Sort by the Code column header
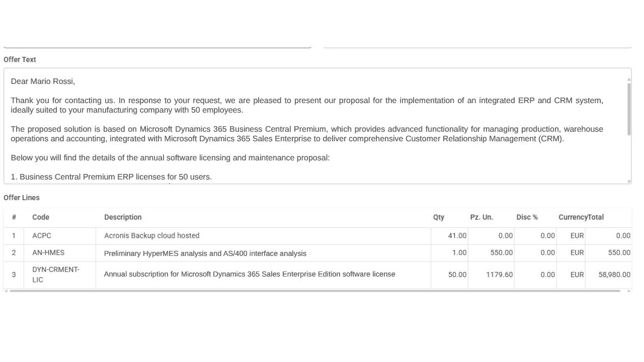Screen dimensions: 644x362 tap(41, 217)
